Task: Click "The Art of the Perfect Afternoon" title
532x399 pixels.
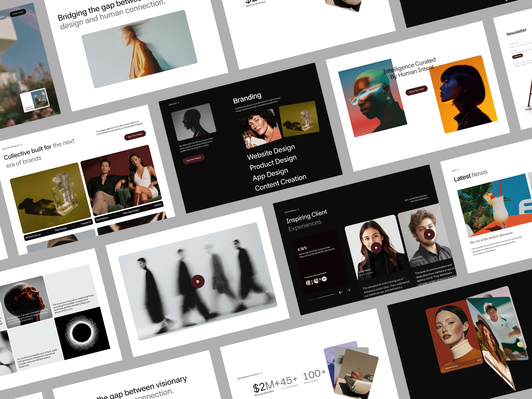Action: coord(491,238)
